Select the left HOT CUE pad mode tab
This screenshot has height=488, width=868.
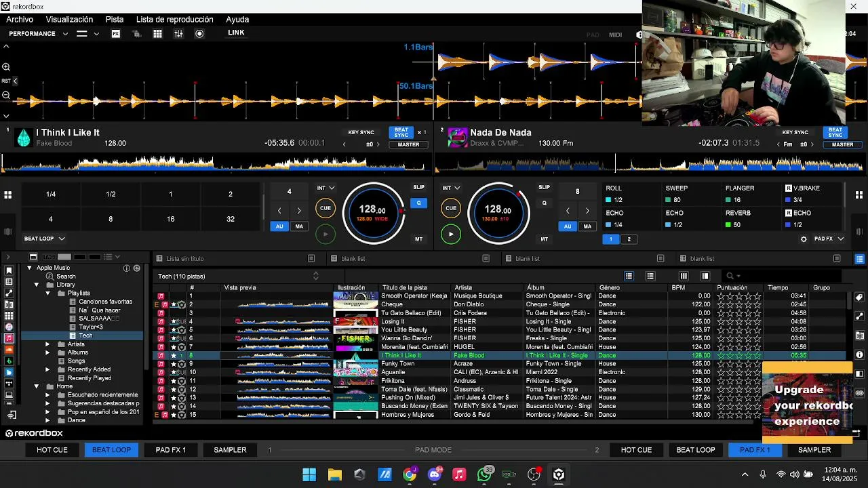[52, 450]
